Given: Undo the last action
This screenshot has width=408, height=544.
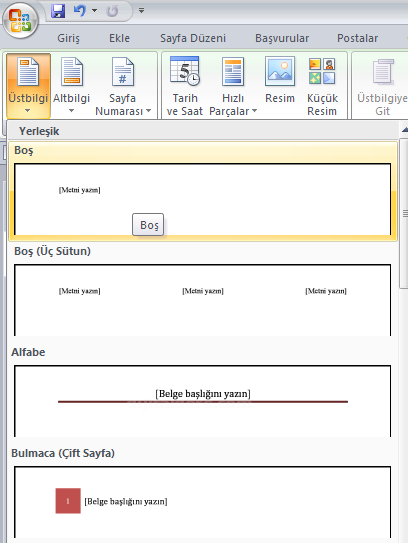Looking at the screenshot, I should [80, 11].
